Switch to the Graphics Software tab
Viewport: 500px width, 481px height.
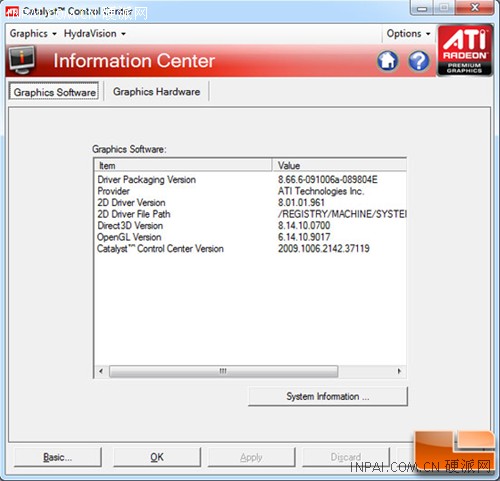pos(54,92)
